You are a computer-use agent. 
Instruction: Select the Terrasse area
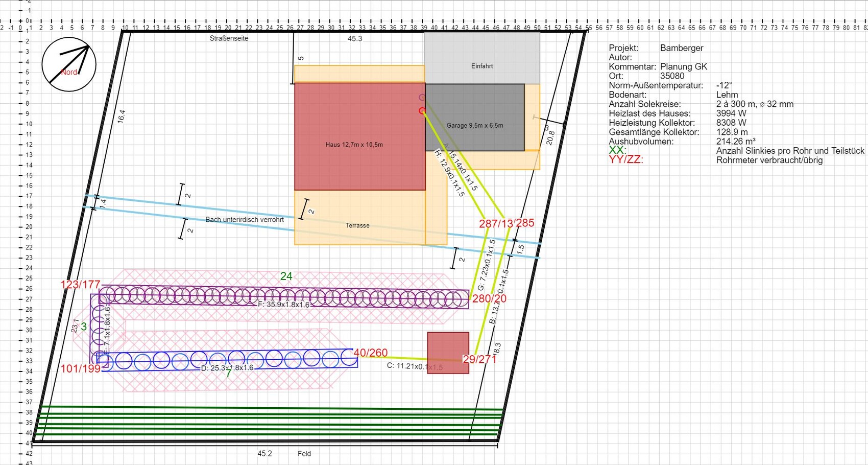pos(357,225)
